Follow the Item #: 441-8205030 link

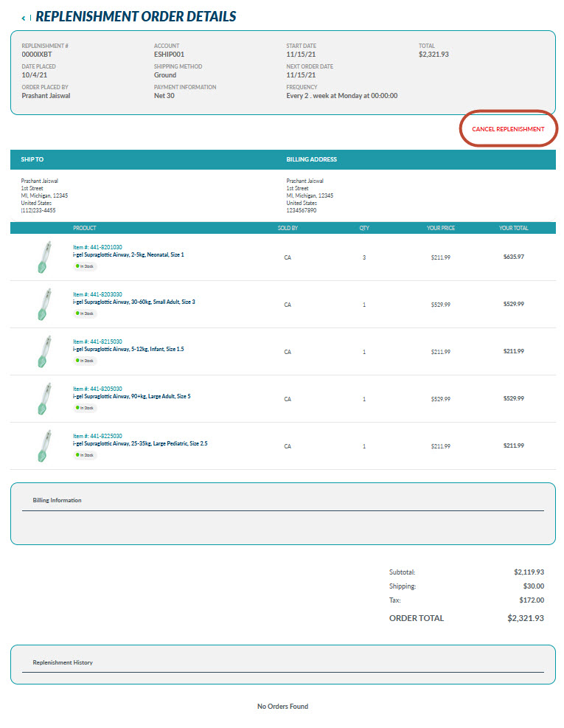(97, 389)
